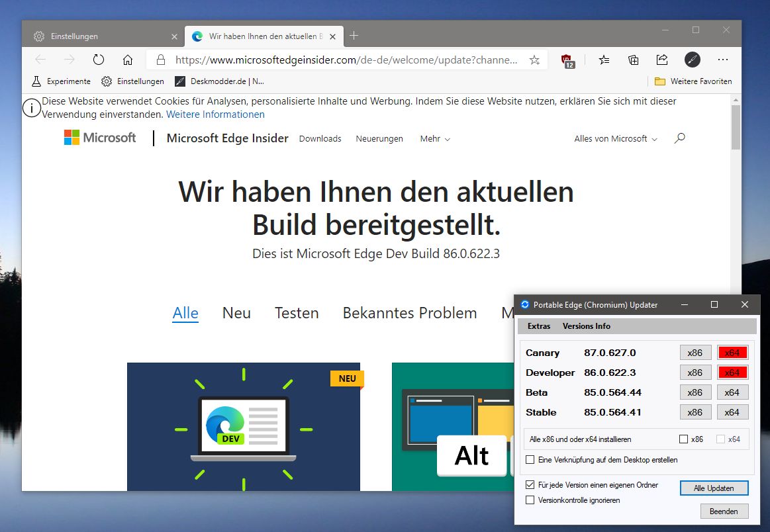Click the red Developer x64 button
The height and width of the screenshot is (532, 770).
tap(732, 373)
